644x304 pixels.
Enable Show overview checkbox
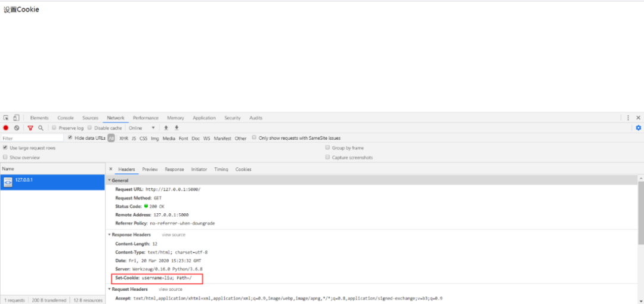(x=5, y=157)
